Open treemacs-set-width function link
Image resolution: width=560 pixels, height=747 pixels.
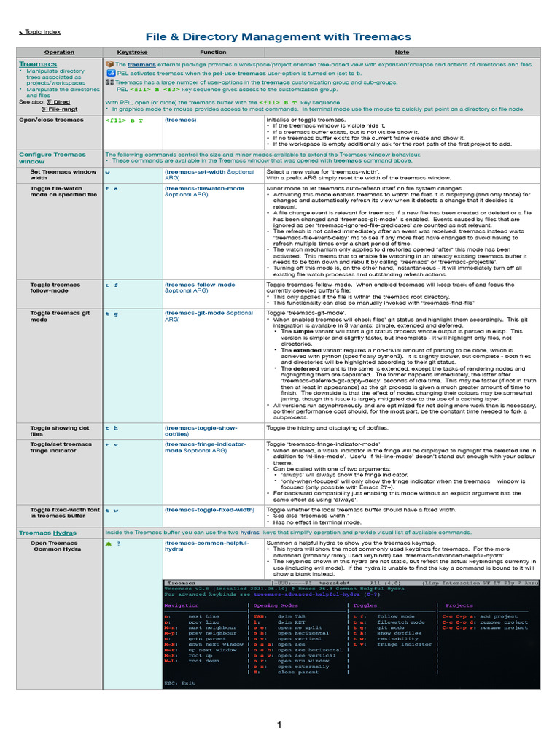click(209, 175)
